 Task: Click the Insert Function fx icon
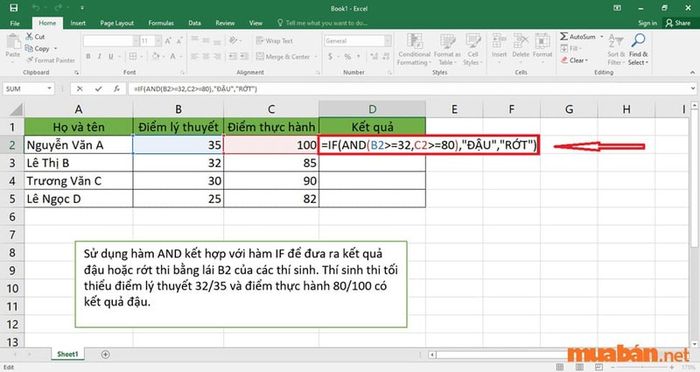point(117,89)
